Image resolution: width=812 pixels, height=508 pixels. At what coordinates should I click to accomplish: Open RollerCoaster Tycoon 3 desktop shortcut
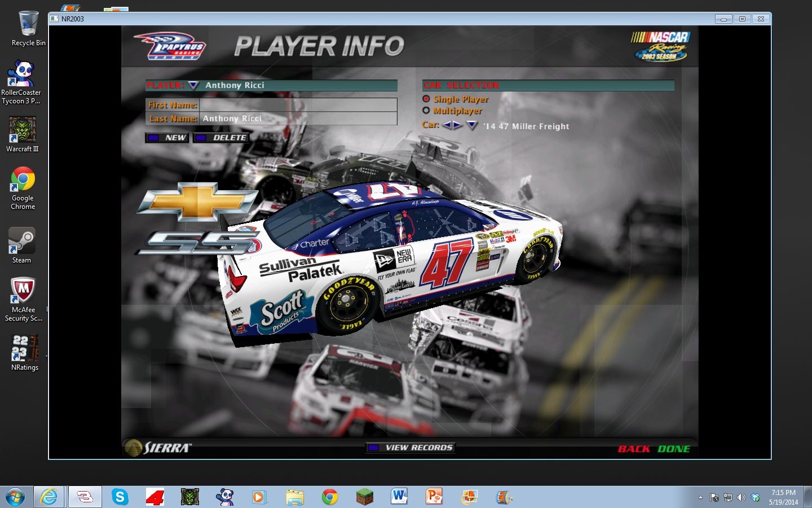(21, 82)
